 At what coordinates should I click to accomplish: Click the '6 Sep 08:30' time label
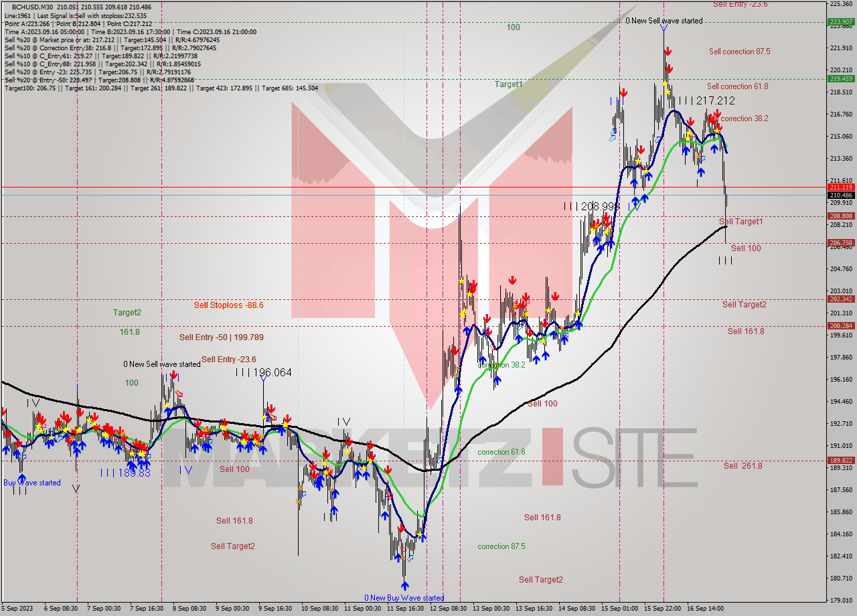click(60, 609)
